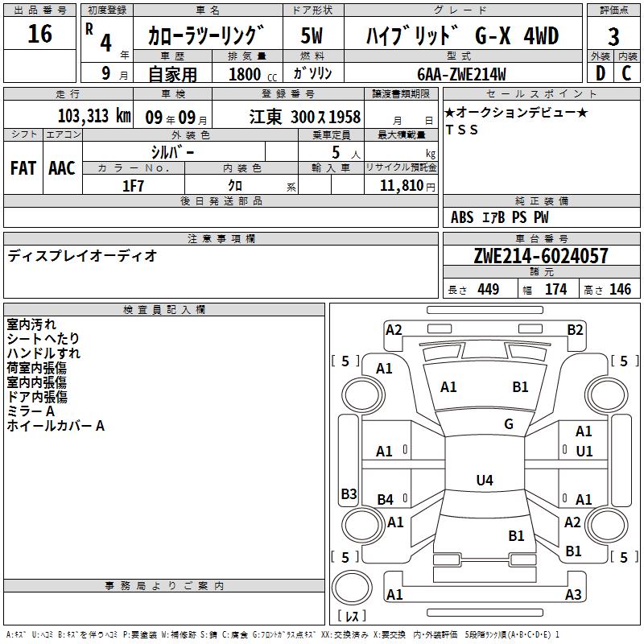Click recycle deposit 11,810円
644x644 pixels.
coord(407,186)
